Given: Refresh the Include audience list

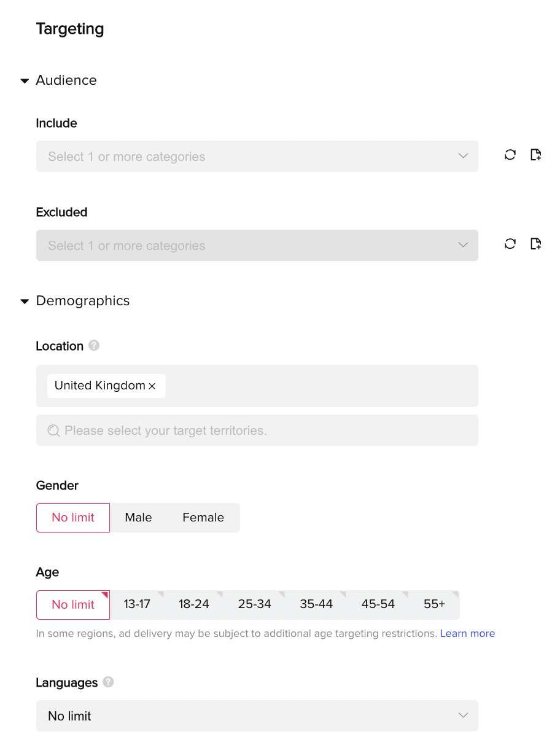Looking at the screenshot, I should pyautogui.click(x=510, y=155).
